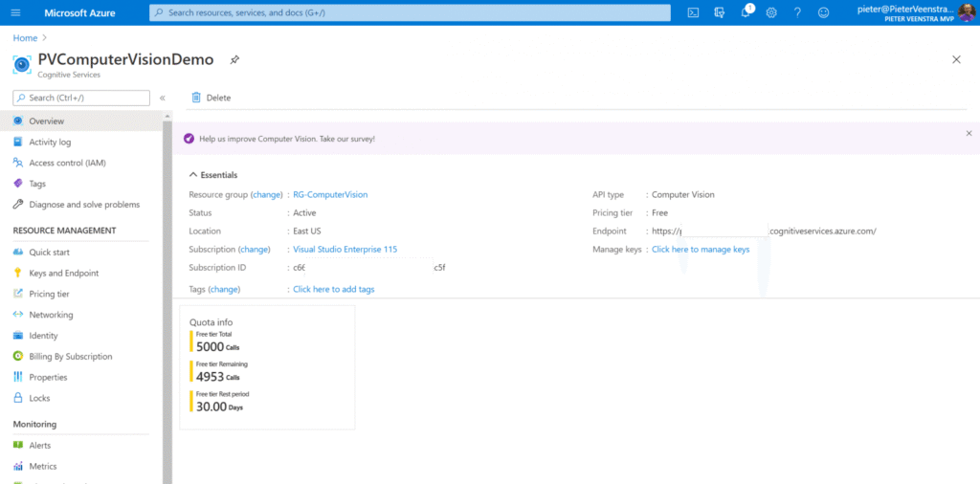Collapse the Essentials section

coord(193,175)
